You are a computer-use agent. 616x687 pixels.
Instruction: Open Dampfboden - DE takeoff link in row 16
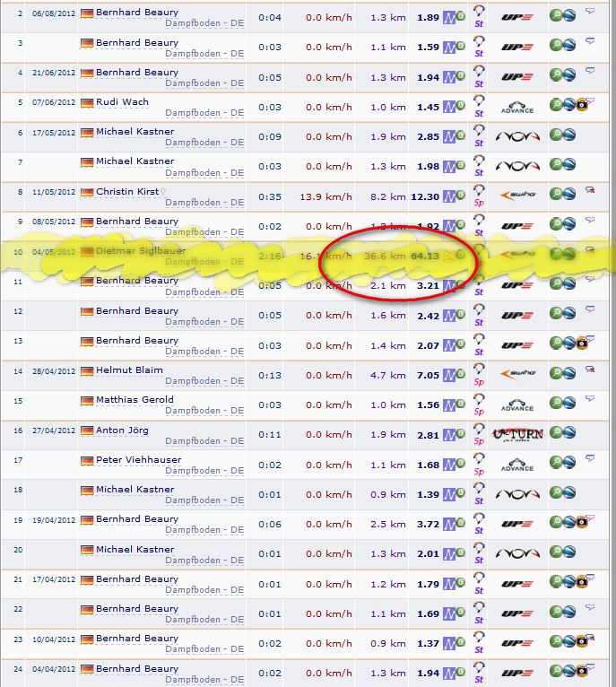coord(204,440)
